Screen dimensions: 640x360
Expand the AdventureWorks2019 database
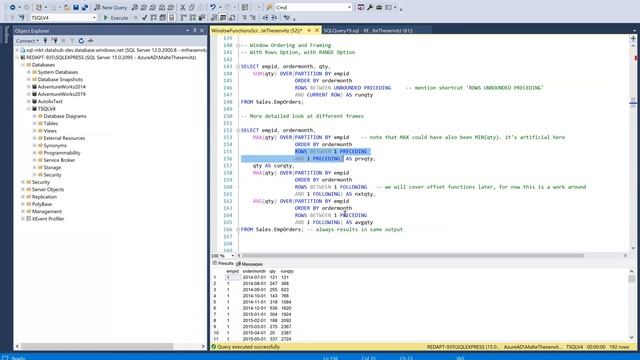[x=29, y=94]
